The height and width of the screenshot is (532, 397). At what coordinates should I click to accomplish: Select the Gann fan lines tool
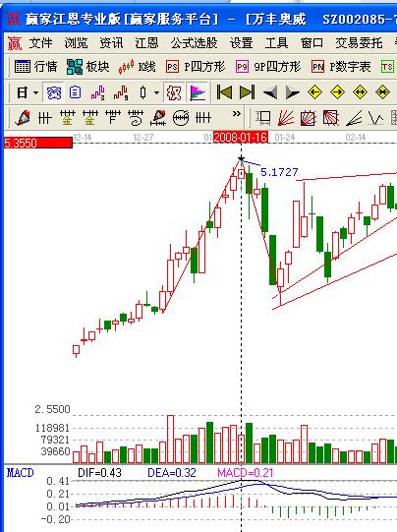pos(286,118)
